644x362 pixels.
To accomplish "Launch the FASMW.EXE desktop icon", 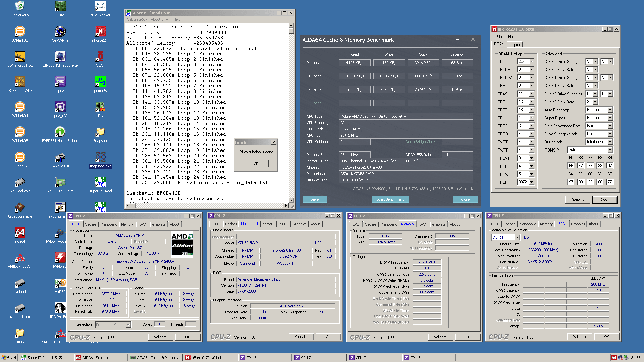I will (60, 160).
